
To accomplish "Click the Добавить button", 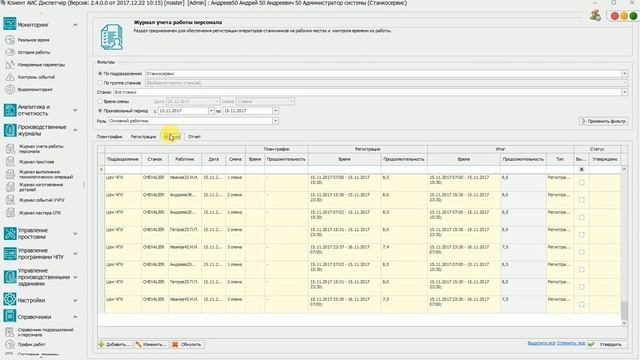I will click(x=115, y=344).
